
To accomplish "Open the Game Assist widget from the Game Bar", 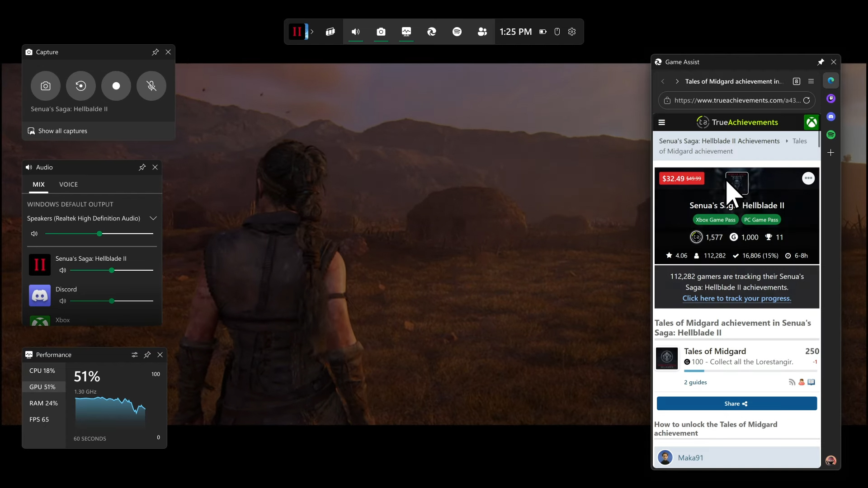I will [432, 32].
